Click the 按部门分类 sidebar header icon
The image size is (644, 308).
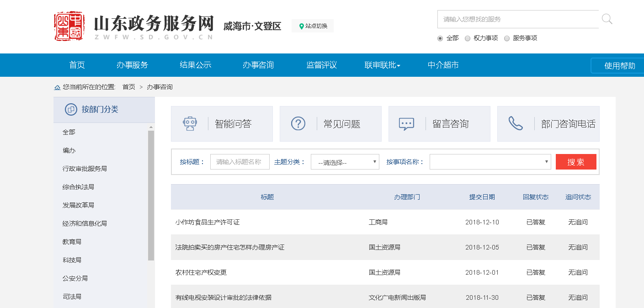71,110
